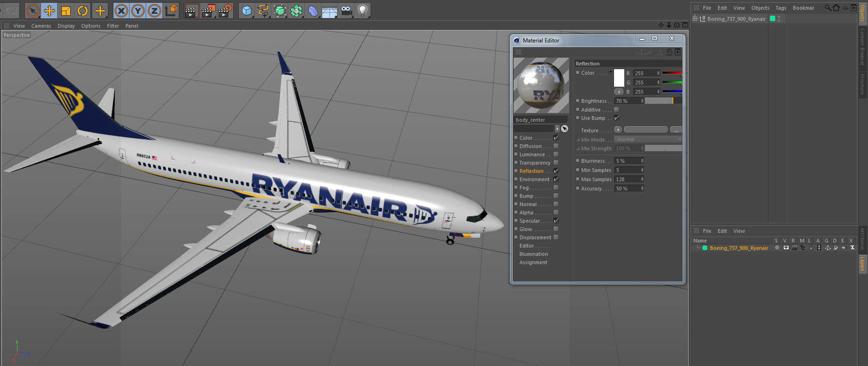868x366 pixels.
Task: Toggle the Use Bump checkbox
Action: click(x=616, y=118)
